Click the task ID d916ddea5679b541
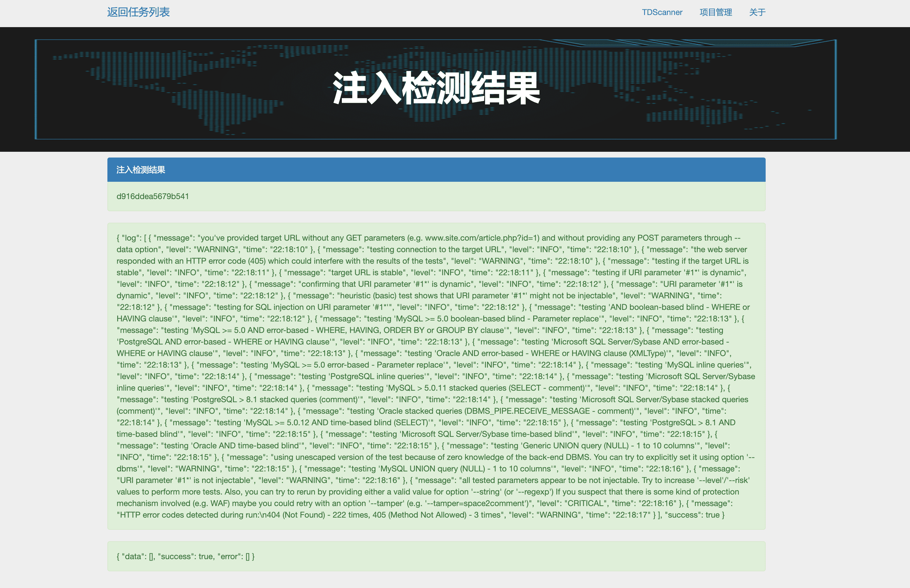 (152, 196)
